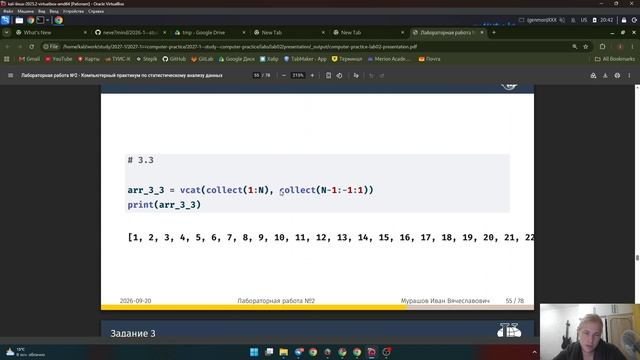Open the Chrome tab search dropdown
This screenshot has height=360, width=640.
7,32
